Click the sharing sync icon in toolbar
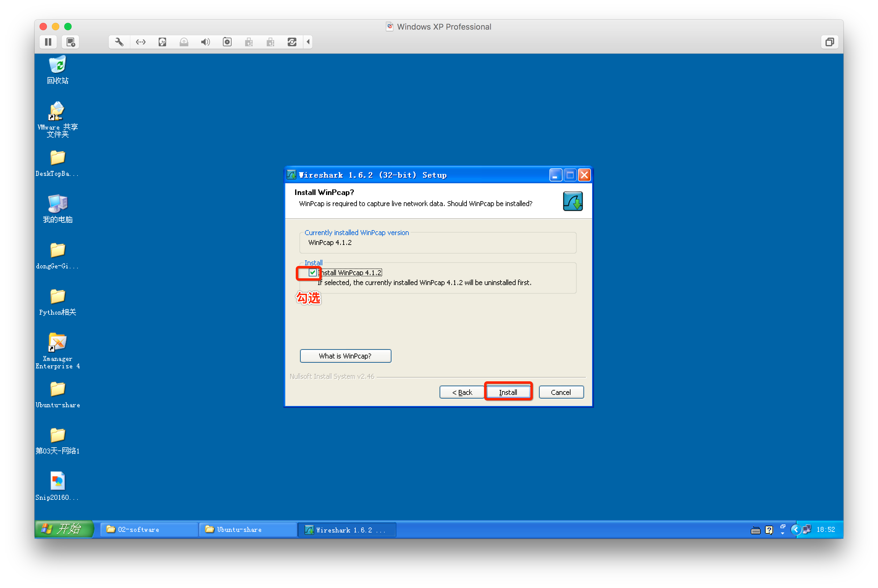The height and width of the screenshot is (588, 878). tap(292, 42)
